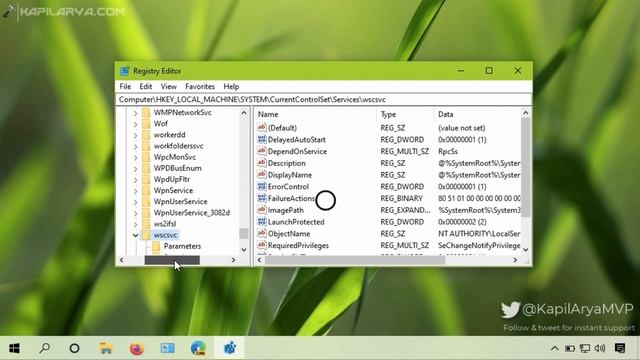Open the Edit menu

coord(145,87)
